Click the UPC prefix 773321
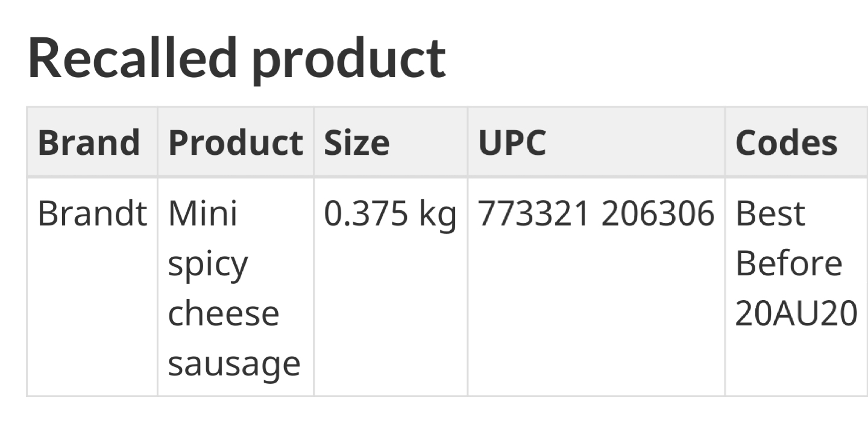Image resolution: width=868 pixels, height=426 pixels. (533, 214)
